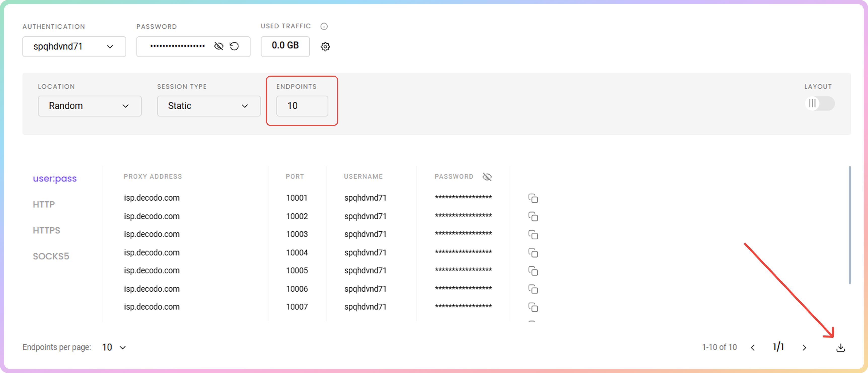Viewport: 868px width, 373px height.
Task: Reveal passwords in the table column header
Action: pyautogui.click(x=487, y=177)
